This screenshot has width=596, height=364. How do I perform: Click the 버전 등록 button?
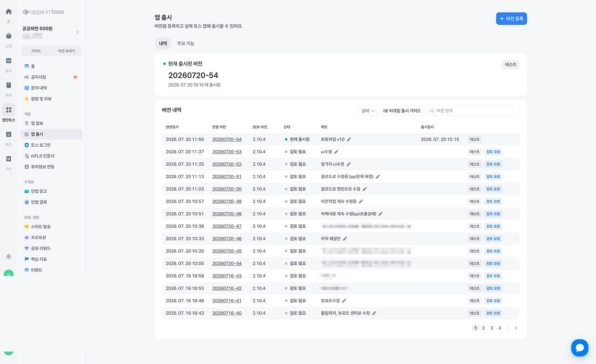[x=511, y=19]
